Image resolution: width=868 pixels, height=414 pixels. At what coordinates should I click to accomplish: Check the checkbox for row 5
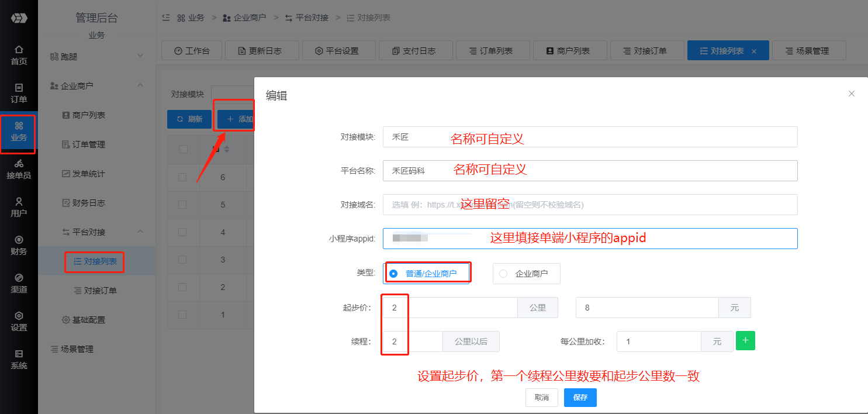[182, 205]
